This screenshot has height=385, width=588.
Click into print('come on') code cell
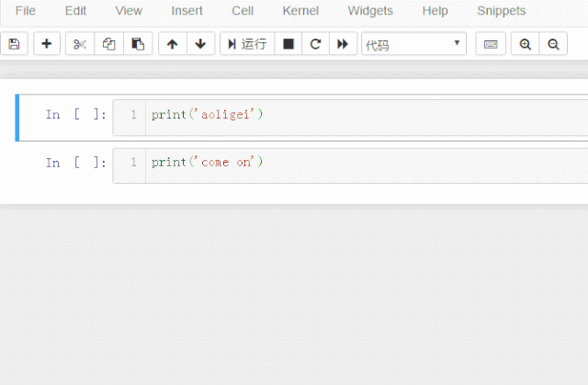367,165
